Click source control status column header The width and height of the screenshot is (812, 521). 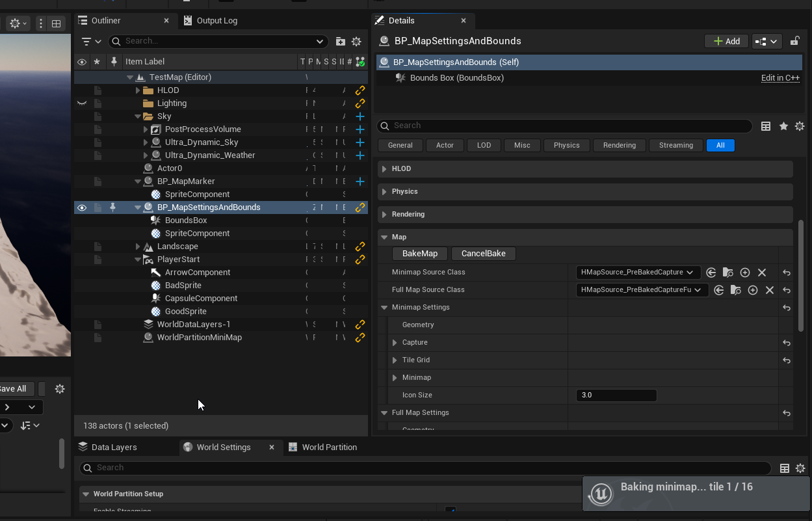[360, 62]
